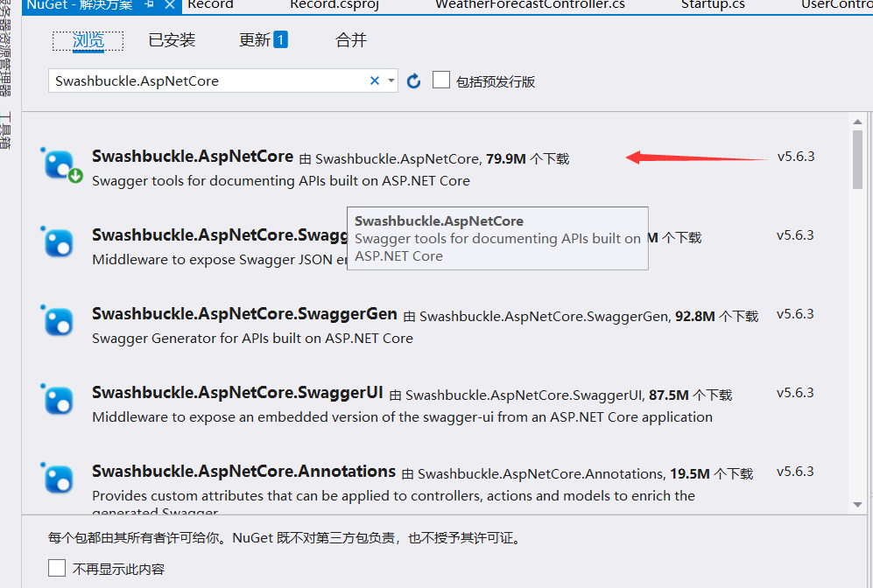Click the 19.5M download count
Viewport: 873px width, 588px height.
[690, 474]
